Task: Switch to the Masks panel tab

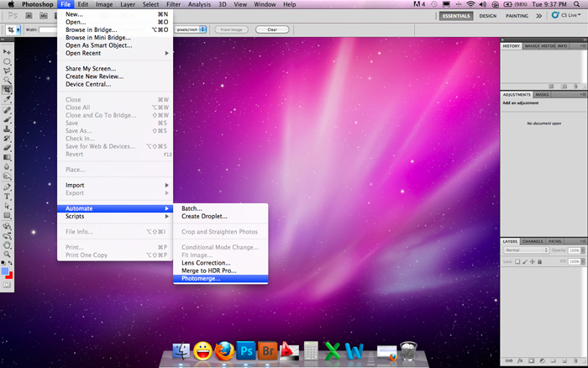Action: [x=542, y=95]
